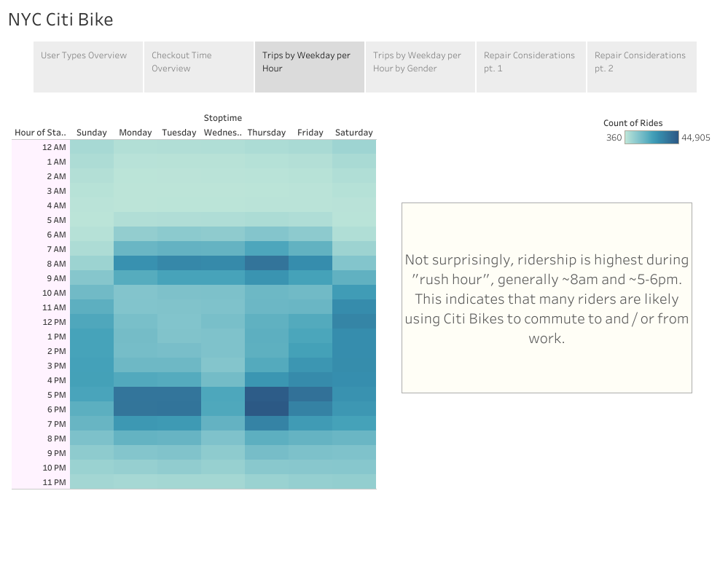Switch to Checkout Time Overview tab

click(199, 67)
